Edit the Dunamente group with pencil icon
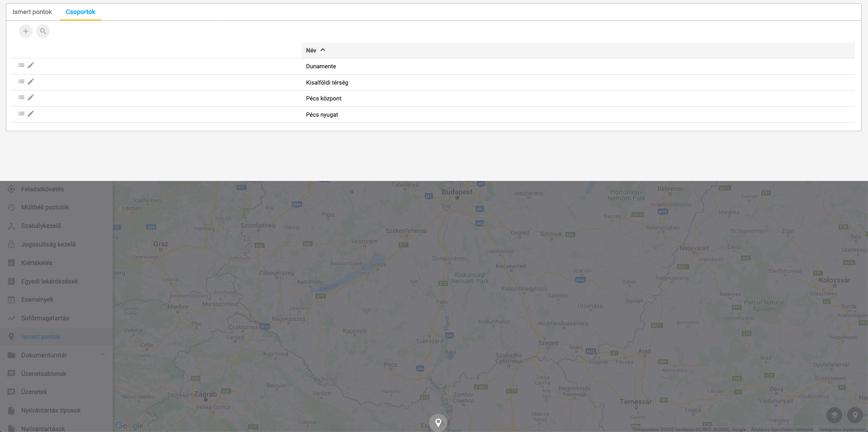Screen dimensions: 868x432 (x=31, y=66)
